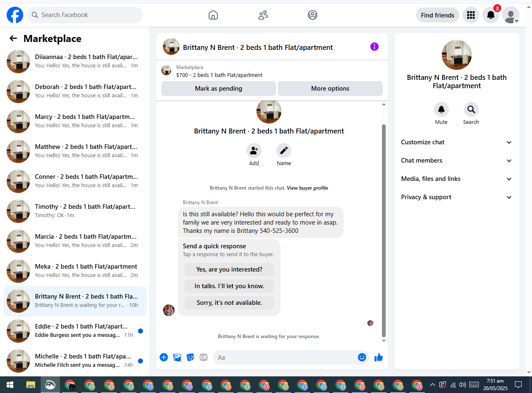Edit the chat name pencil icon
Viewport: 532px width, 393px height.
click(x=284, y=151)
